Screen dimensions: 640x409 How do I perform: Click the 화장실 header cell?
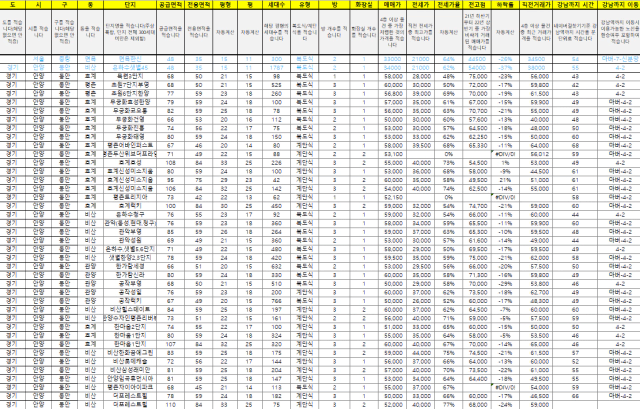364,5
